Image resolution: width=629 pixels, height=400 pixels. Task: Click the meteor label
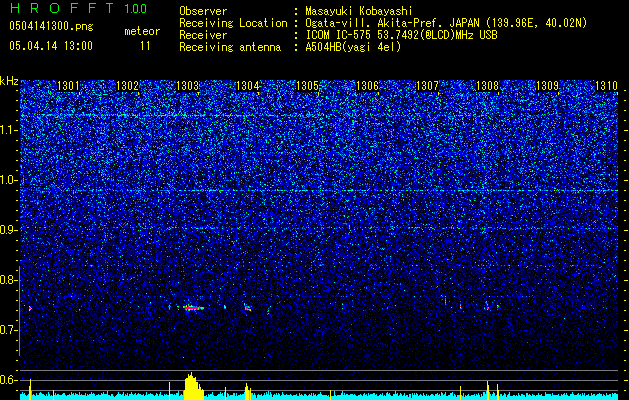coord(142,31)
